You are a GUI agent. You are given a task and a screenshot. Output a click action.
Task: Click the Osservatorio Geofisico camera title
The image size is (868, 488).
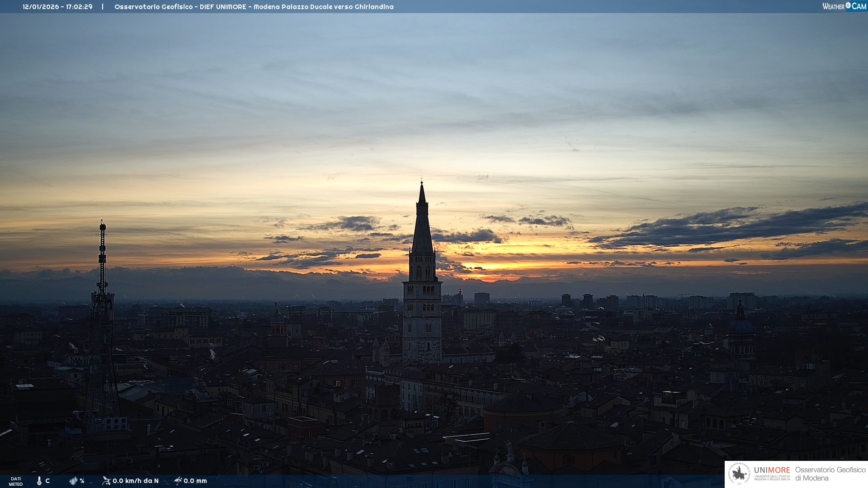pyautogui.click(x=254, y=7)
